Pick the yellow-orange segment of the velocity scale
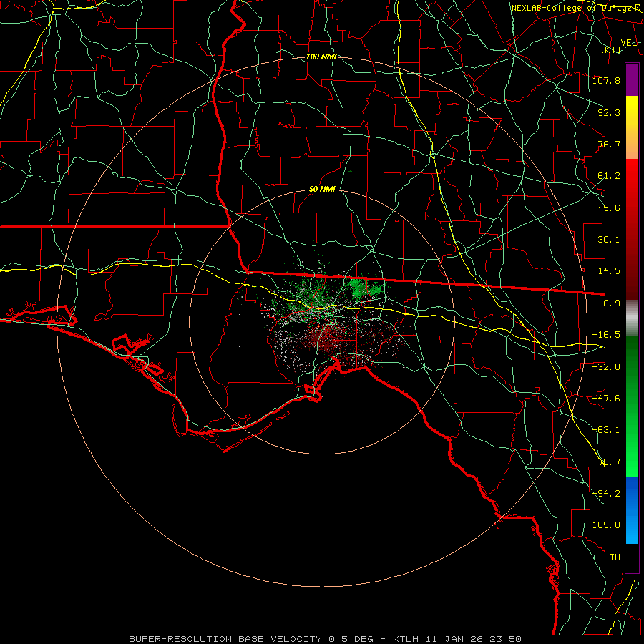This screenshot has height=644, width=644. click(x=632, y=127)
